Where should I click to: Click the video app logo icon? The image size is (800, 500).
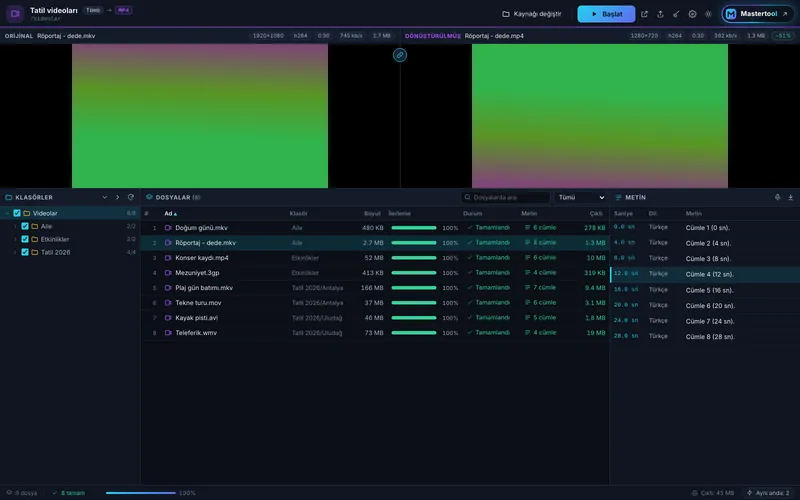[x=15, y=14]
